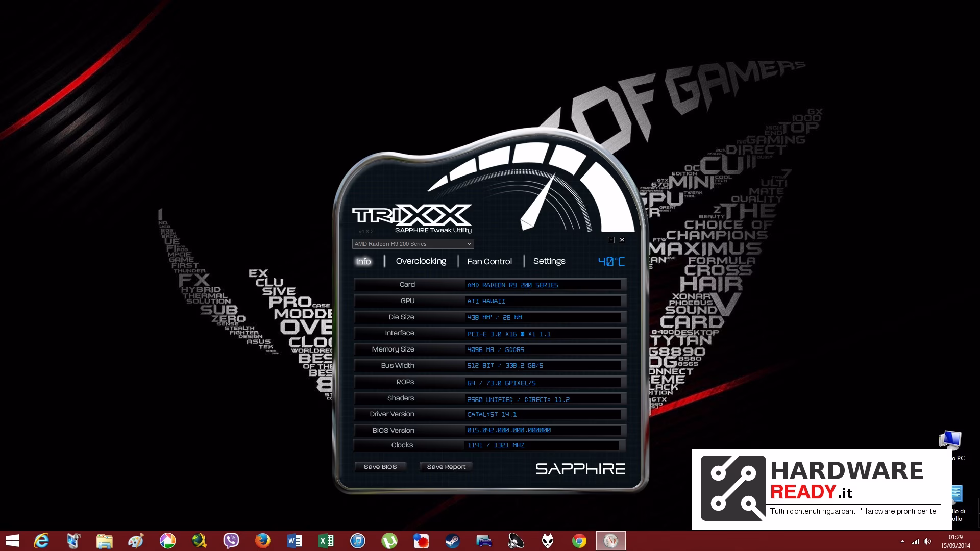This screenshot has width=980, height=551.
Task: Click the Card row label
Action: 407,285
